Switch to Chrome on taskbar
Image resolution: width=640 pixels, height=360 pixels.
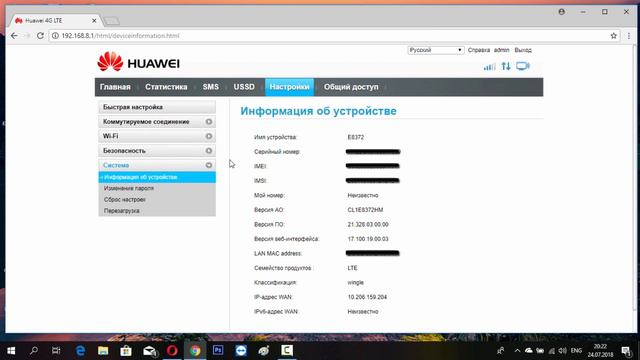(x=195, y=351)
